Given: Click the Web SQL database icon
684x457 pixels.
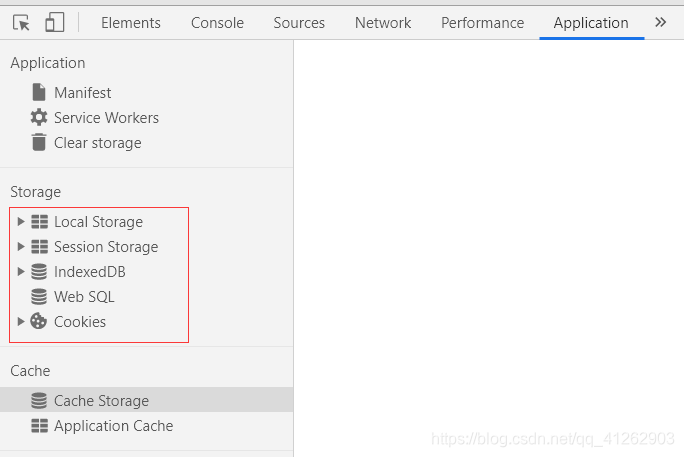Looking at the screenshot, I should click(39, 297).
